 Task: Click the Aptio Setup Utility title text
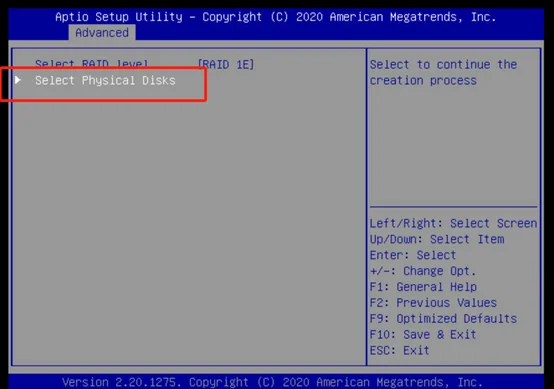click(276, 17)
